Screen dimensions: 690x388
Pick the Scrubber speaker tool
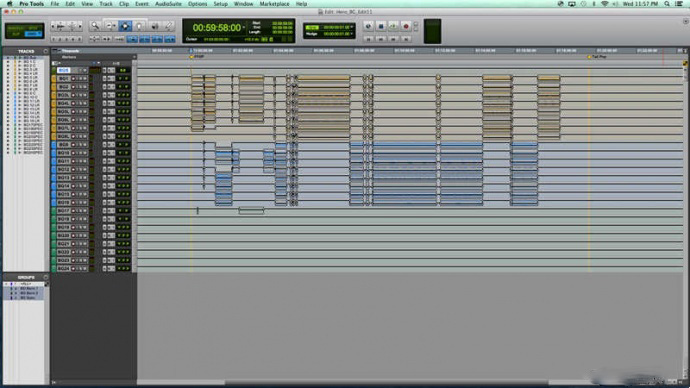[x=154, y=26]
